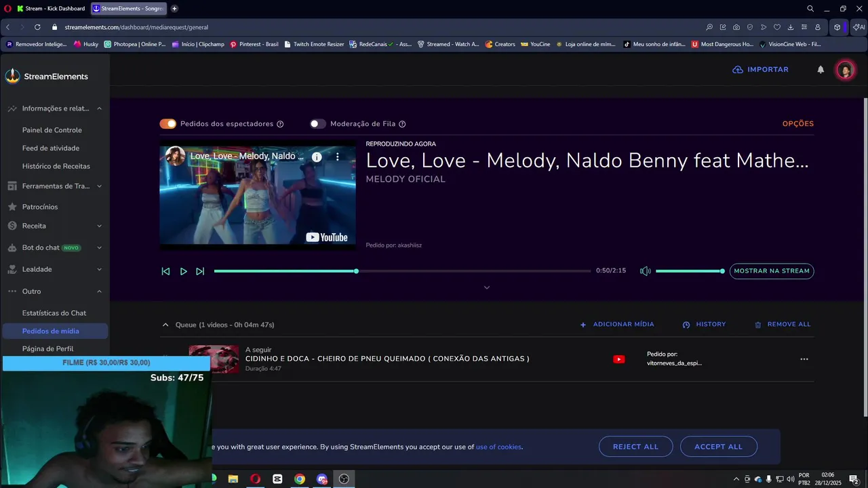The height and width of the screenshot is (488, 868).
Task: Click Mostrar na Stream button
Action: (x=772, y=271)
